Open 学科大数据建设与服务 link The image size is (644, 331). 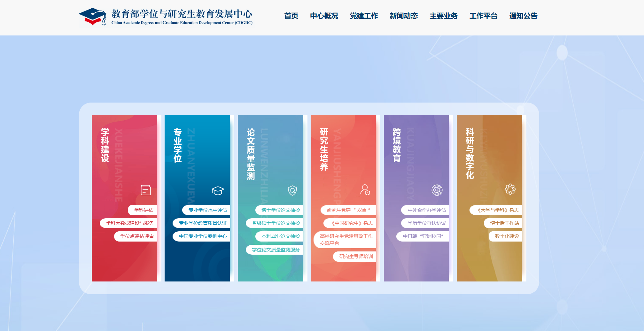coord(128,223)
